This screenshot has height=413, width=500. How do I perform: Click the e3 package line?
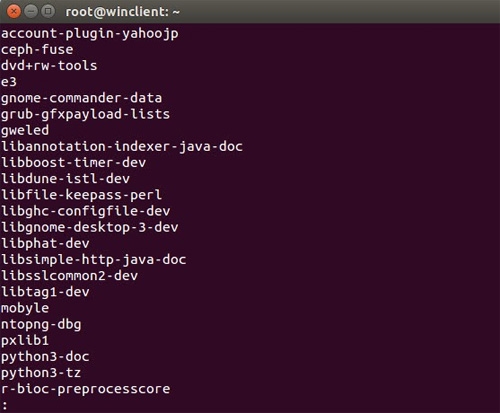tap(9, 82)
